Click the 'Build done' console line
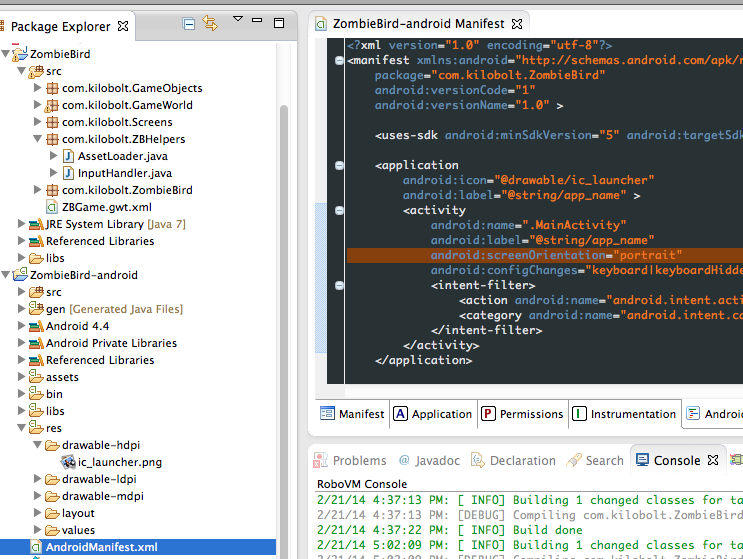The image size is (743, 559). [450, 530]
